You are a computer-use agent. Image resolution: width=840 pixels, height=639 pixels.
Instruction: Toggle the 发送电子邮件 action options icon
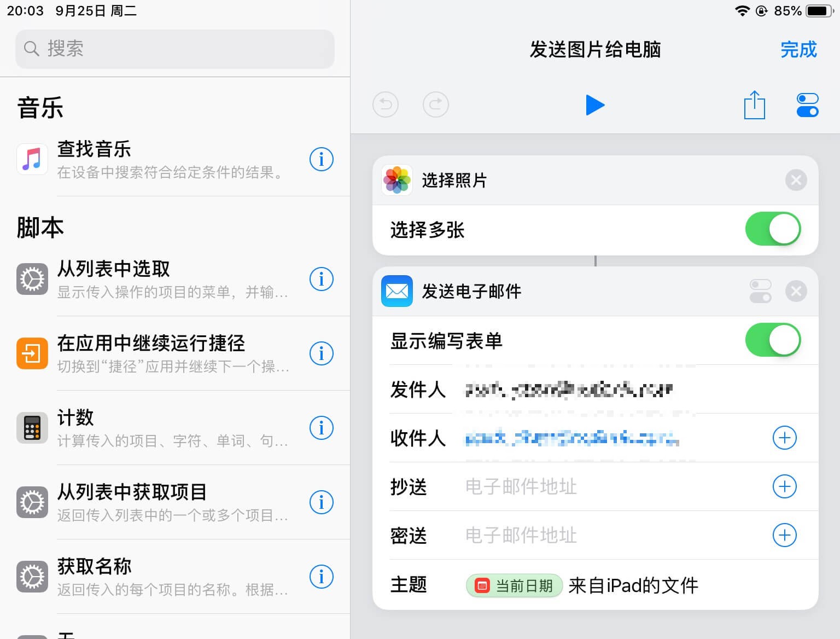point(760,291)
